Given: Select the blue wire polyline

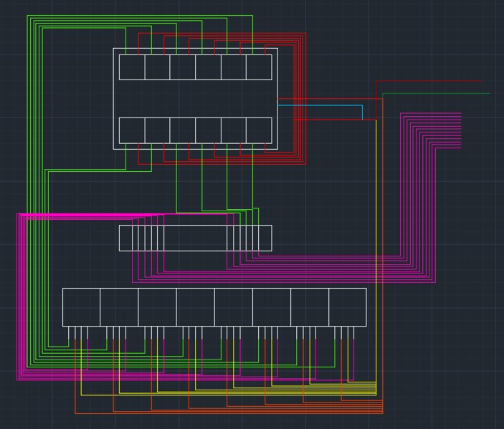Looking at the screenshot, I should [x=320, y=105].
